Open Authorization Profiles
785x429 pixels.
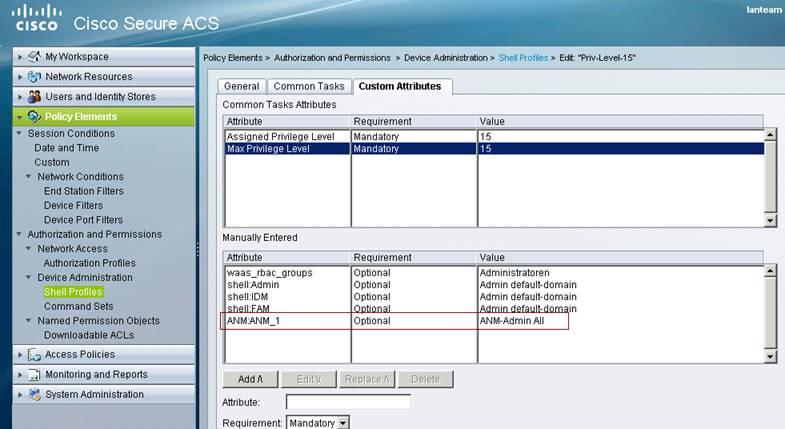[90, 263]
